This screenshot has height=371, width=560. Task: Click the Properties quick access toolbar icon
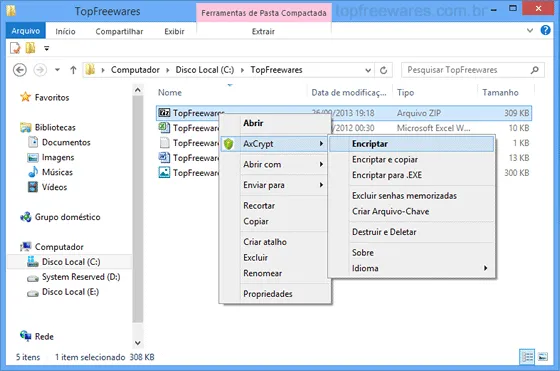[x=15, y=48]
